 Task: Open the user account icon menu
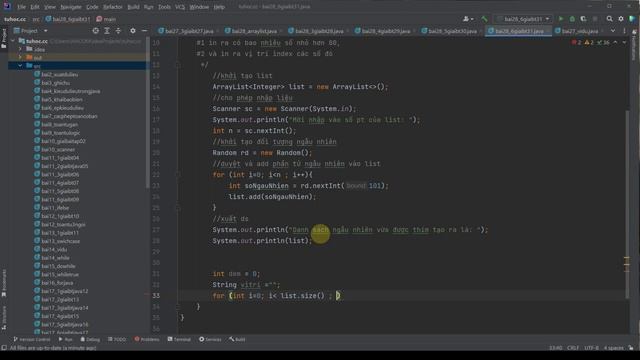(468, 19)
